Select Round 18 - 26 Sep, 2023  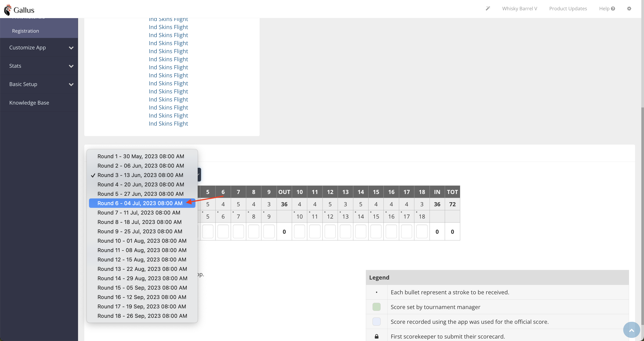tap(142, 316)
